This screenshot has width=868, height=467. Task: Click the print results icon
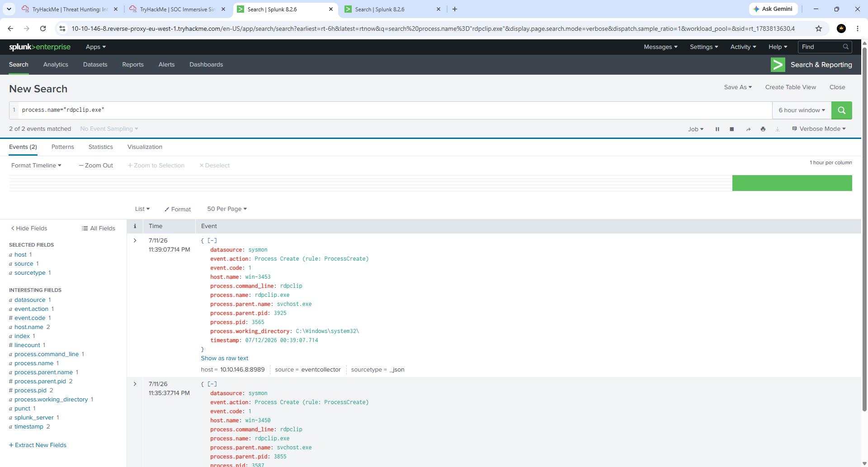763,129
